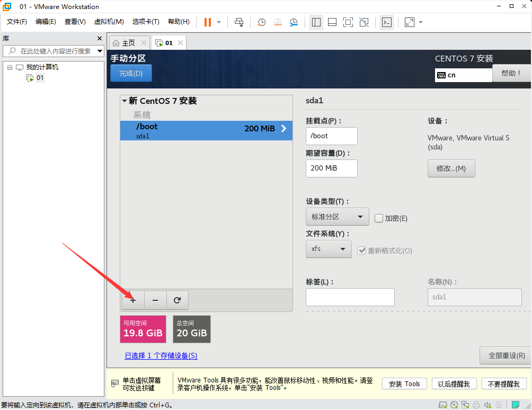Open the 文件(F) menu
532x410 pixels.
16,22
